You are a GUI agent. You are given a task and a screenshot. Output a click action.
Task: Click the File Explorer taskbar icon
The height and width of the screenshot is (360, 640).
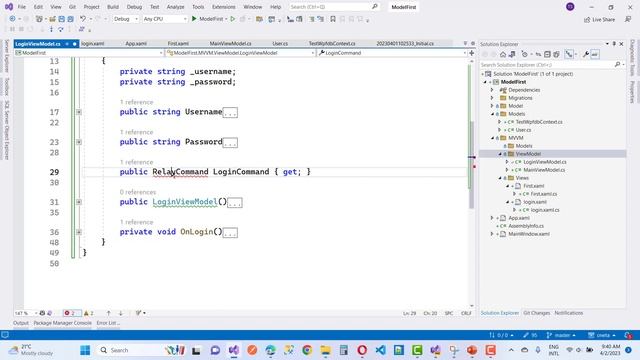pos(325,350)
